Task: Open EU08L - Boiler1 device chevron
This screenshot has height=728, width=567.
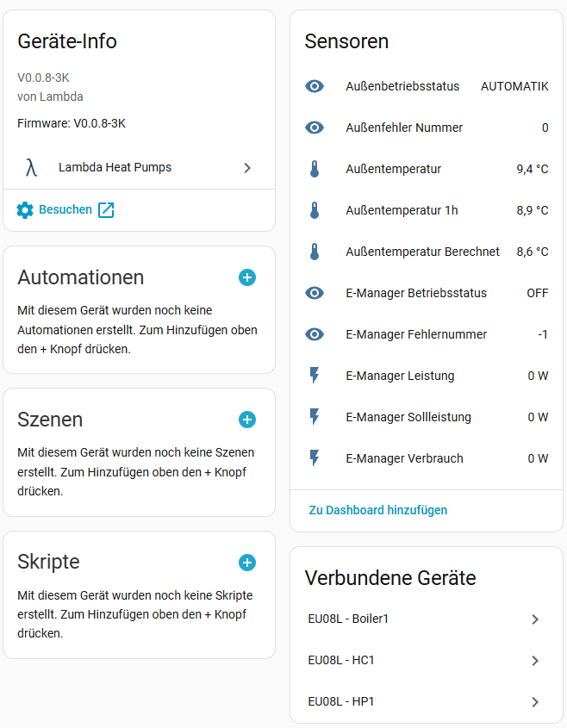Action: (535, 619)
